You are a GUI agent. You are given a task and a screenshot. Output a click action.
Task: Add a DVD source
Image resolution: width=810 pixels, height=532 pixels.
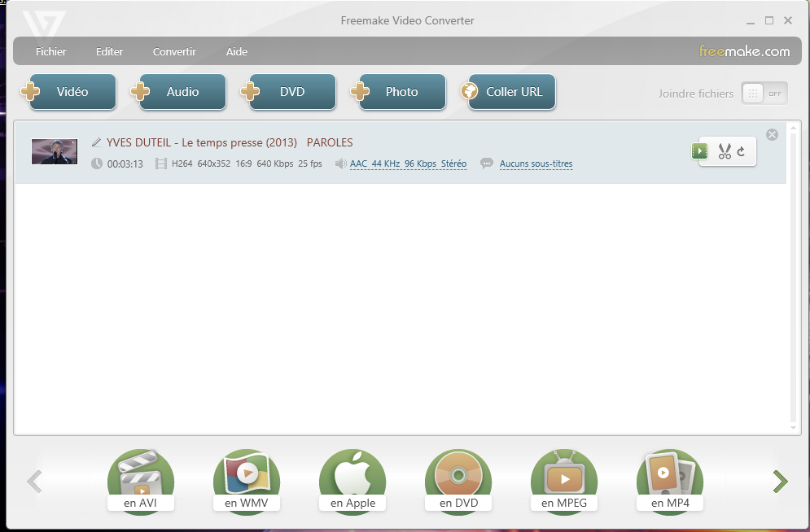(289, 92)
